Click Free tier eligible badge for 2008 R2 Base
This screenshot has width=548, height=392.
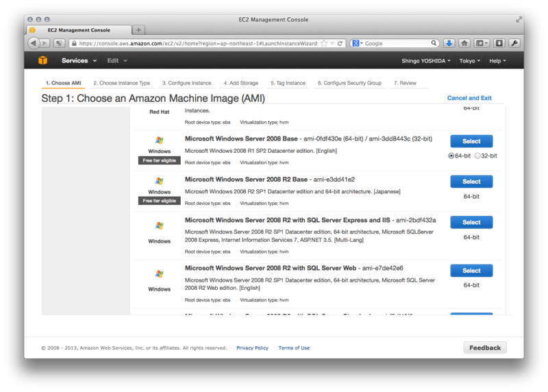(x=160, y=201)
